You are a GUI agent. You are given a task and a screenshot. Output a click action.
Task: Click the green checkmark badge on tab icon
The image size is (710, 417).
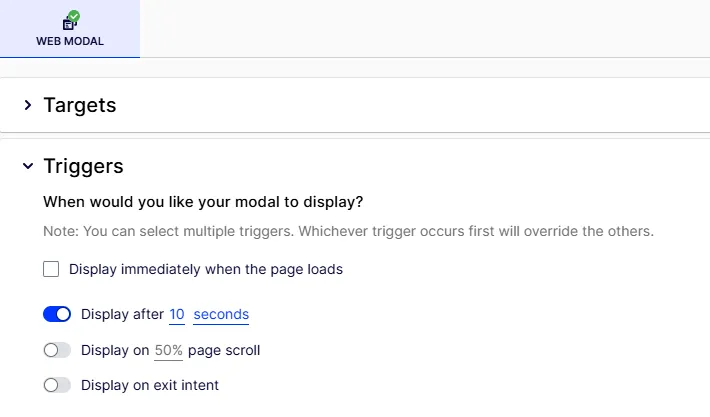(74, 16)
